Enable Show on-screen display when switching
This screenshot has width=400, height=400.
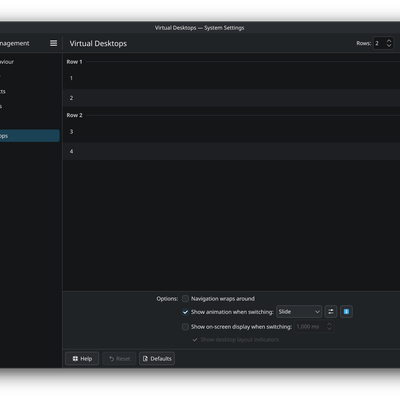click(185, 327)
